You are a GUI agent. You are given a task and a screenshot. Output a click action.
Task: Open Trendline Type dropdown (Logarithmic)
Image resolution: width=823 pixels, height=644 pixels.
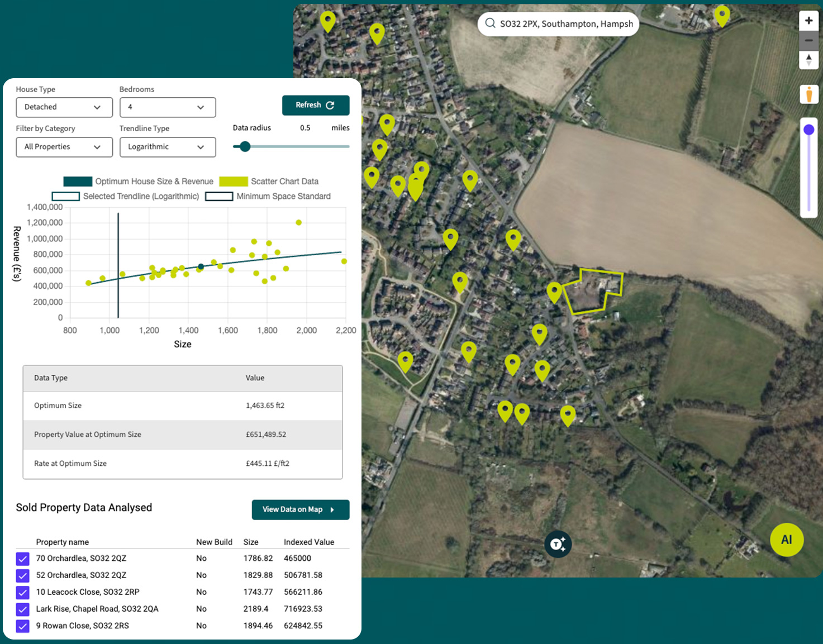coord(168,147)
